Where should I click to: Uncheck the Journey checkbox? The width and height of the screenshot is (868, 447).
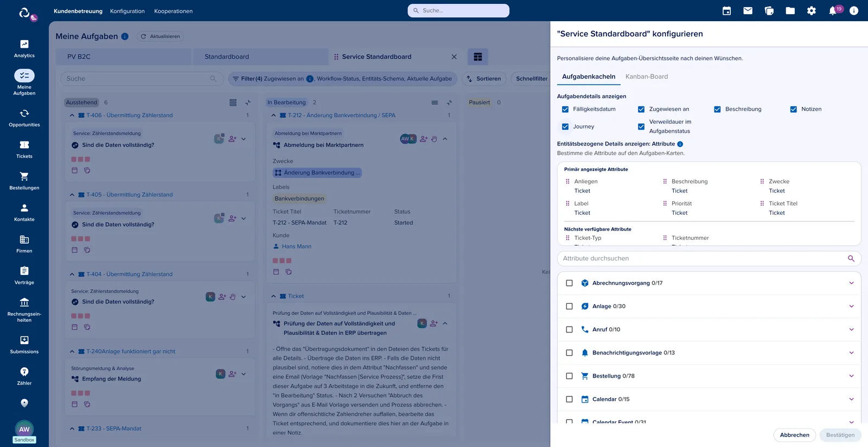pos(565,126)
